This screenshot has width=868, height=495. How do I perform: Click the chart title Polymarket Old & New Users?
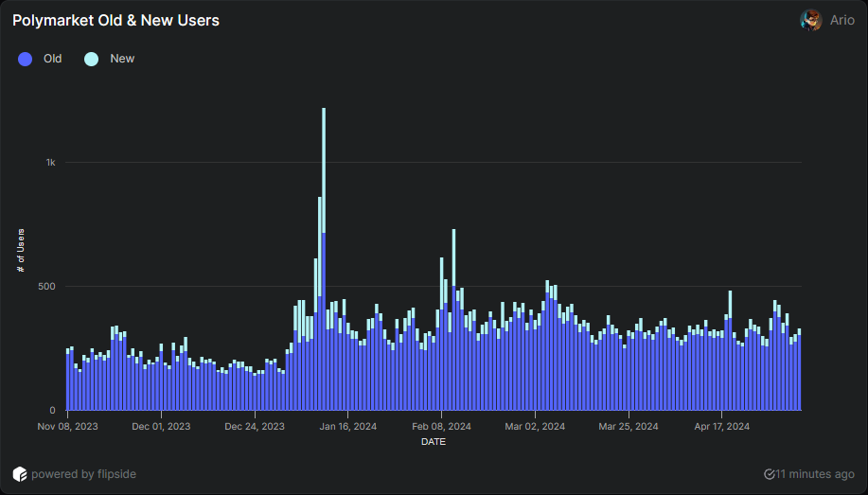[115, 21]
